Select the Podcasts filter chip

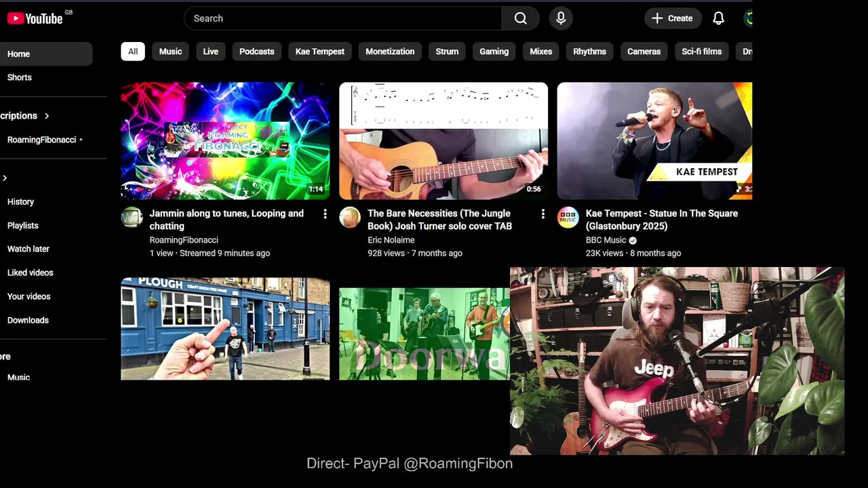(256, 52)
